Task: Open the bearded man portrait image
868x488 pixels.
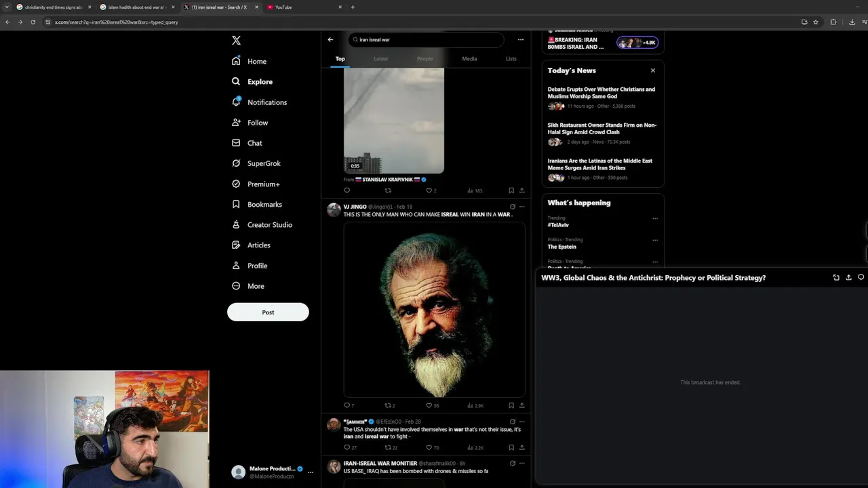Action: pos(434,310)
